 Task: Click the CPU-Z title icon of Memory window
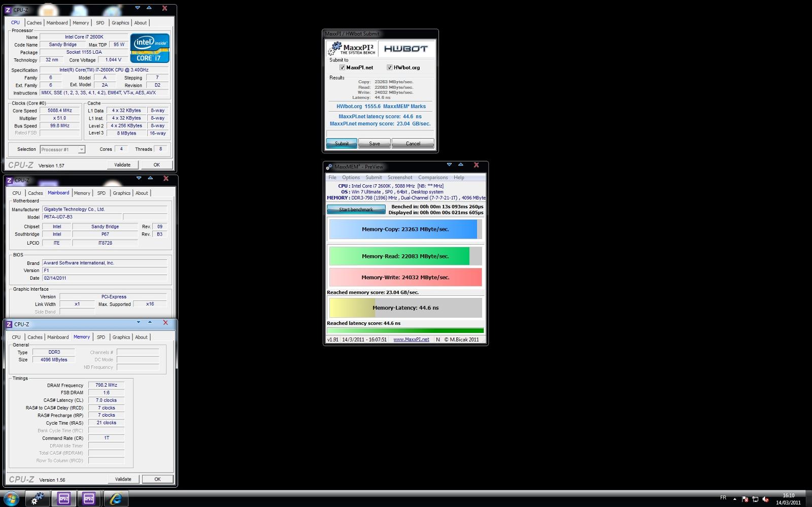click(x=9, y=324)
